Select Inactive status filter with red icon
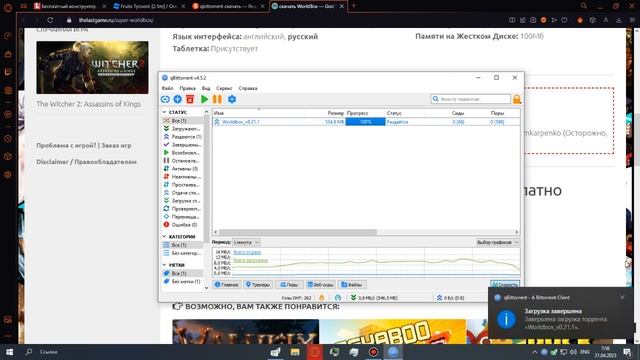This screenshot has width=640, height=360. [x=182, y=177]
